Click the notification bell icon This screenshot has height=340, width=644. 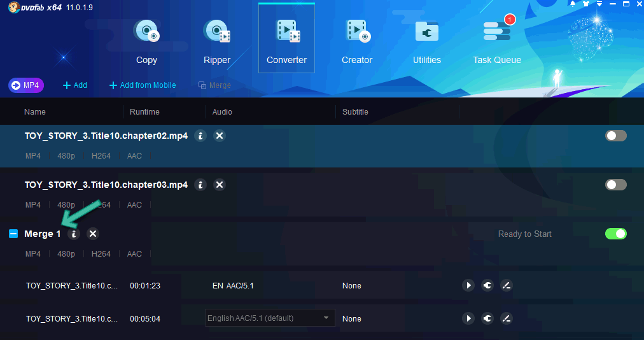[573, 4]
